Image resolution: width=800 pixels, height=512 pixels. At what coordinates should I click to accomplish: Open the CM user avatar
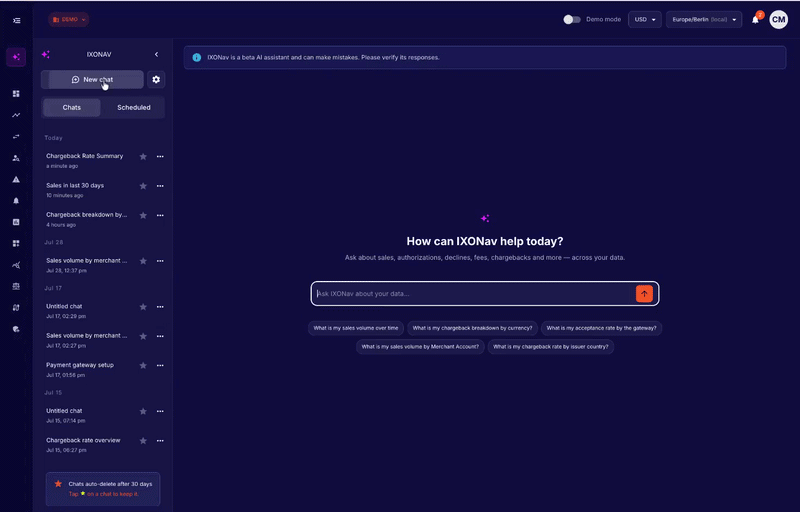[779, 20]
